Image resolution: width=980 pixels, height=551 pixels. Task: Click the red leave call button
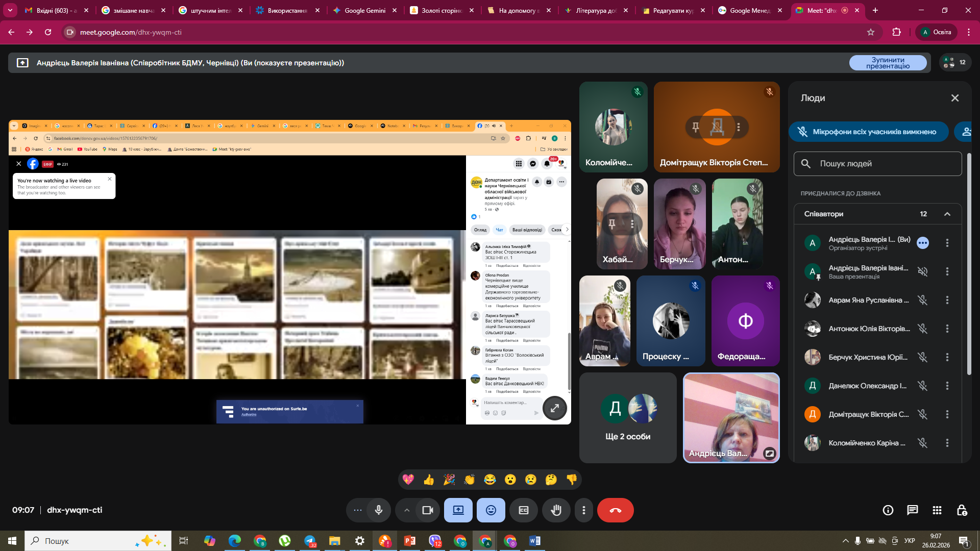click(x=615, y=510)
